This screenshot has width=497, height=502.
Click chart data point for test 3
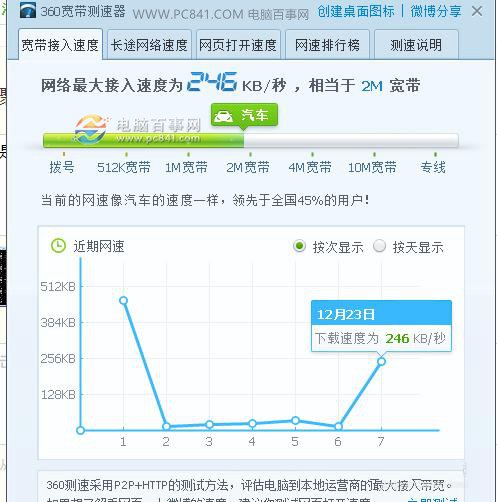pos(209,424)
